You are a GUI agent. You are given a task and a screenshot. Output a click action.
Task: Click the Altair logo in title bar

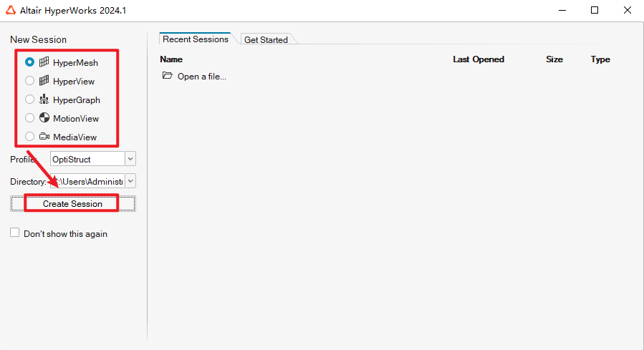click(x=11, y=10)
